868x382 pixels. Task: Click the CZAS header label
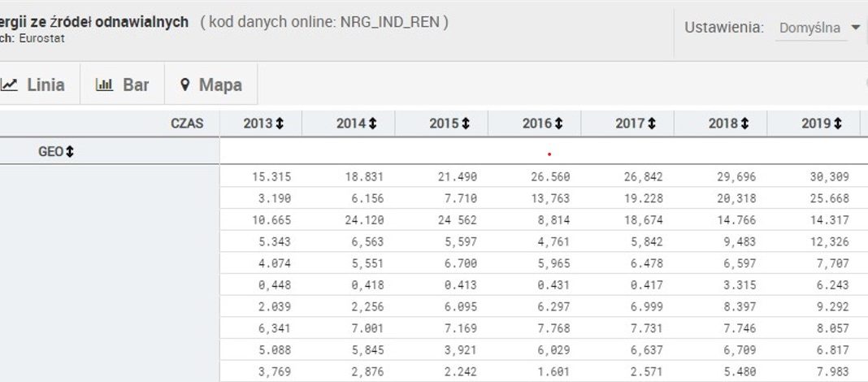[187, 124]
